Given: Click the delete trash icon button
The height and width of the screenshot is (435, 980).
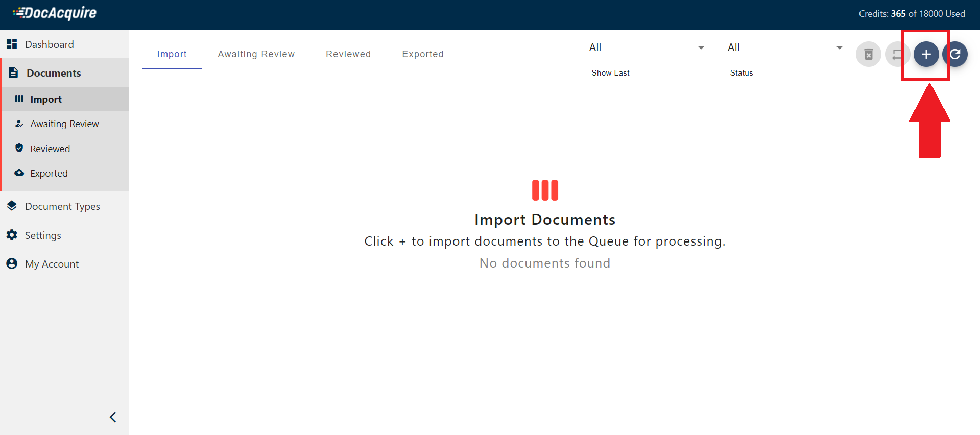Looking at the screenshot, I should (868, 54).
